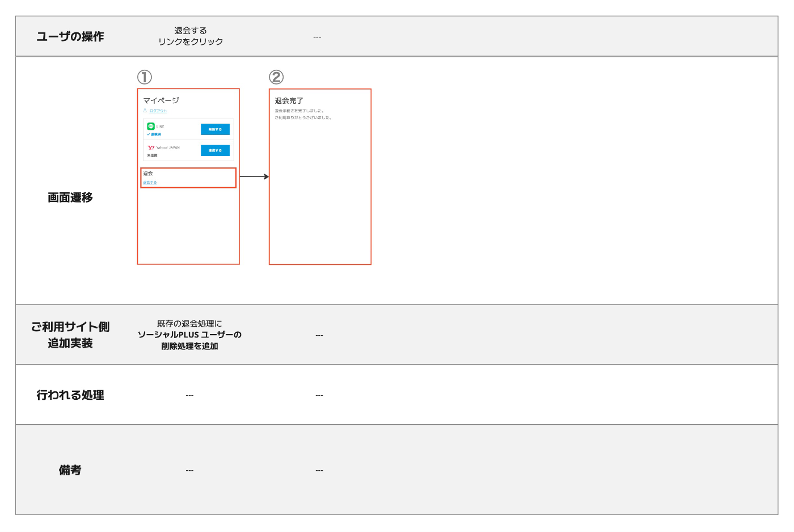Select the マイページ heading
Screen dimensions: 794x532
point(161,100)
